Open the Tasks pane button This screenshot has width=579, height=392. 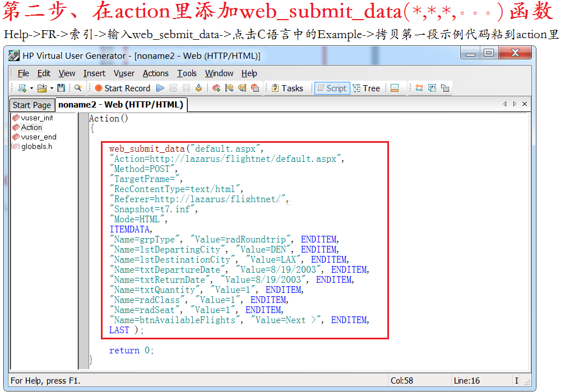point(288,88)
